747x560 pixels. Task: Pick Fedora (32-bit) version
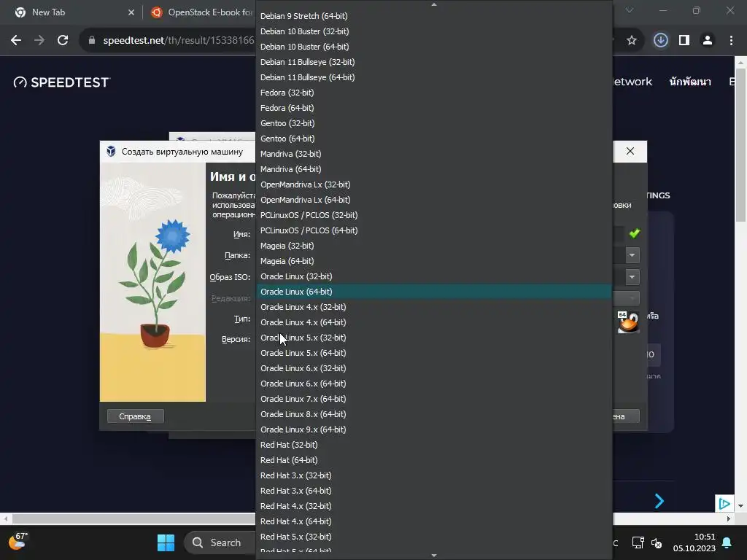point(434,93)
